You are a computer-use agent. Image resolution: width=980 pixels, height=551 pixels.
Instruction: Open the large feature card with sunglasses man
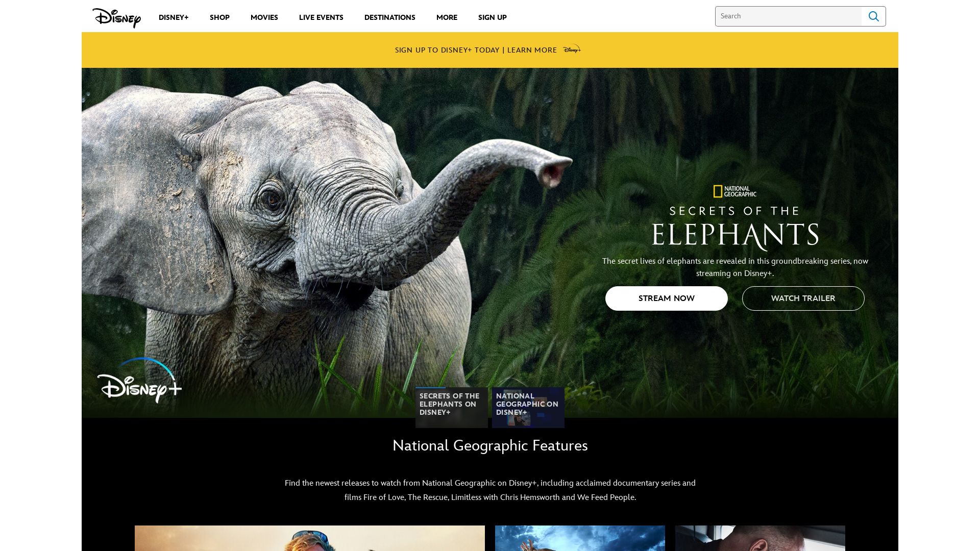coord(310,538)
